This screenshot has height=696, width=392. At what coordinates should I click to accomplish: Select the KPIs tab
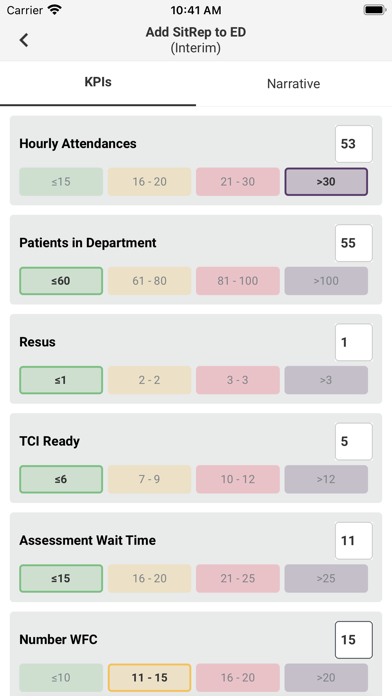pos(98,83)
